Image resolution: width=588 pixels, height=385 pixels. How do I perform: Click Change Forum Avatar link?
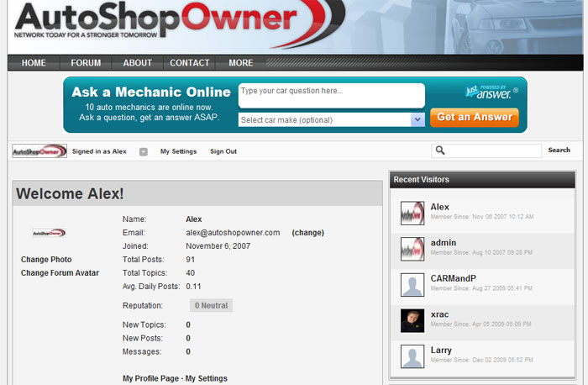[60, 273]
